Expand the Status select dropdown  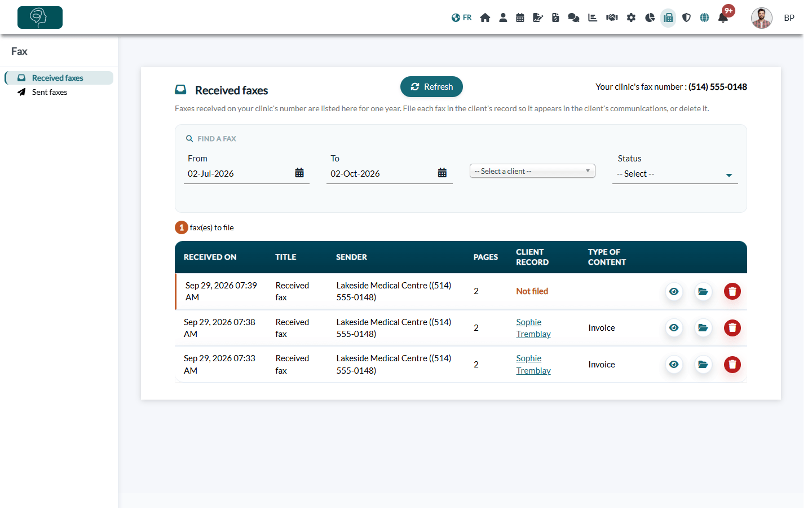(x=675, y=174)
